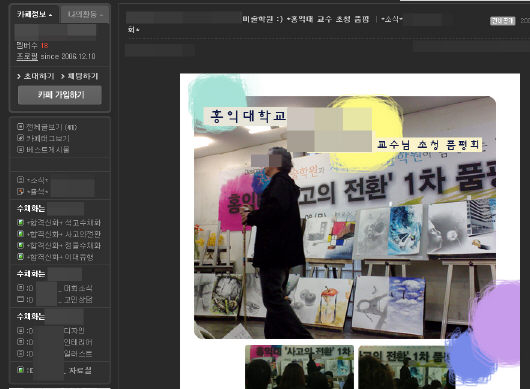The width and height of the screenshot is (530, 389).
Task: Open the *소식* board in sidebar
Action: [37, 180]
